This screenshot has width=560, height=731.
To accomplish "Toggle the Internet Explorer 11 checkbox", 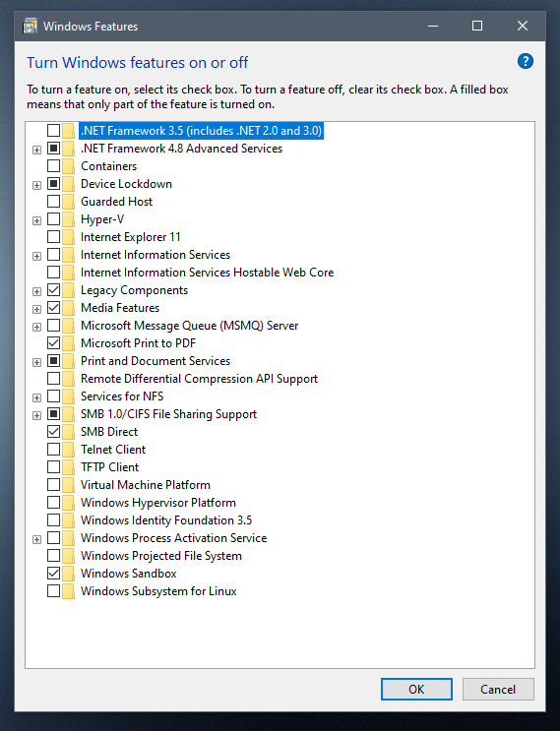I will [x=53, y=237].
